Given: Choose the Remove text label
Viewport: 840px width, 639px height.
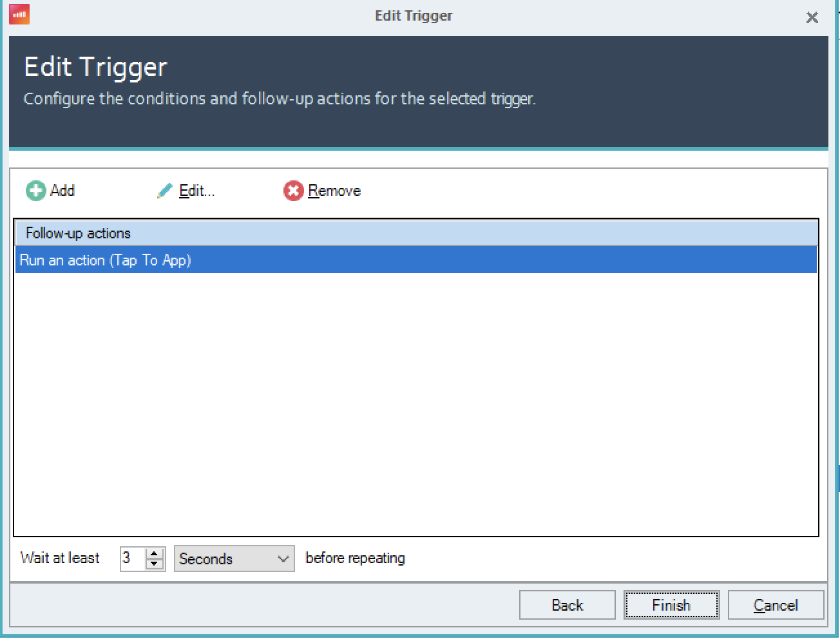Looking at the screenshot, I should (x=334, y=191).
